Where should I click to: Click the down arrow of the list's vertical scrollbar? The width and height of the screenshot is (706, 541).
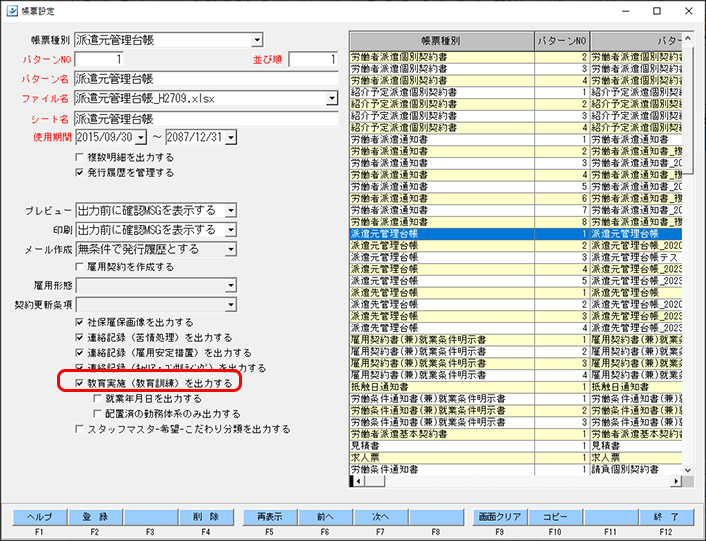point(688,470)
